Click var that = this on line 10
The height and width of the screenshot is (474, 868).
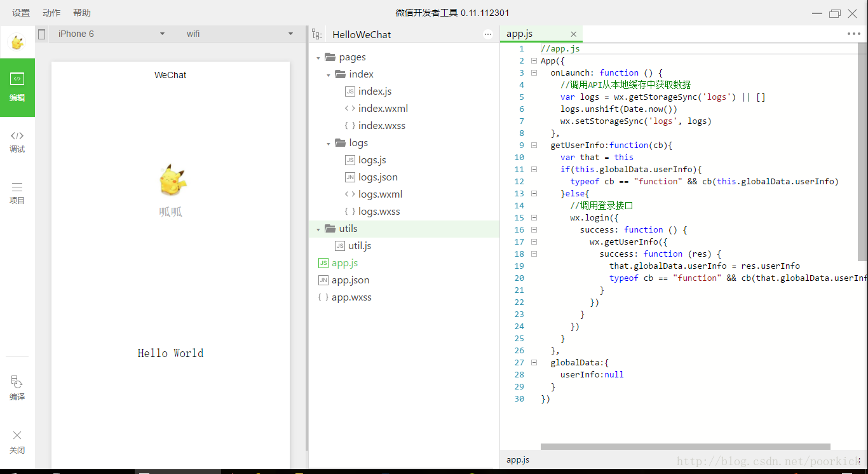(597, 158)
